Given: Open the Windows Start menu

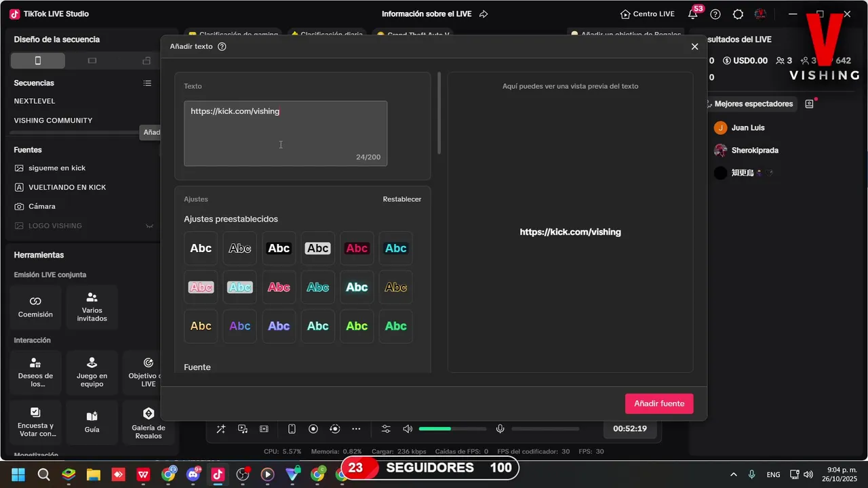Looking at the screenshot, I should [x=18, y=474].
